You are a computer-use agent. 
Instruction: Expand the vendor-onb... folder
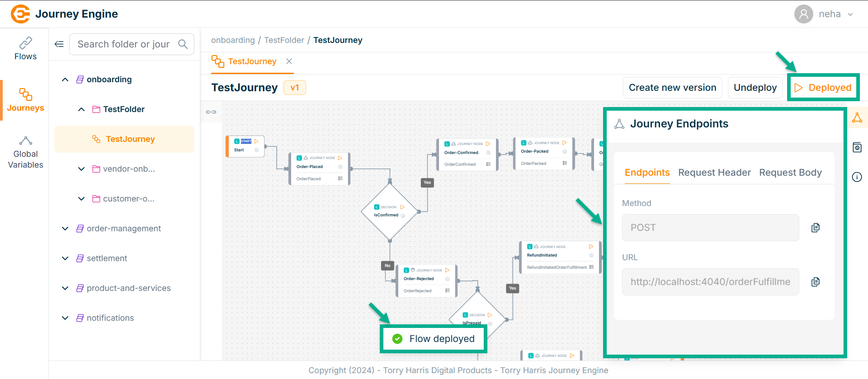point(81,169)
